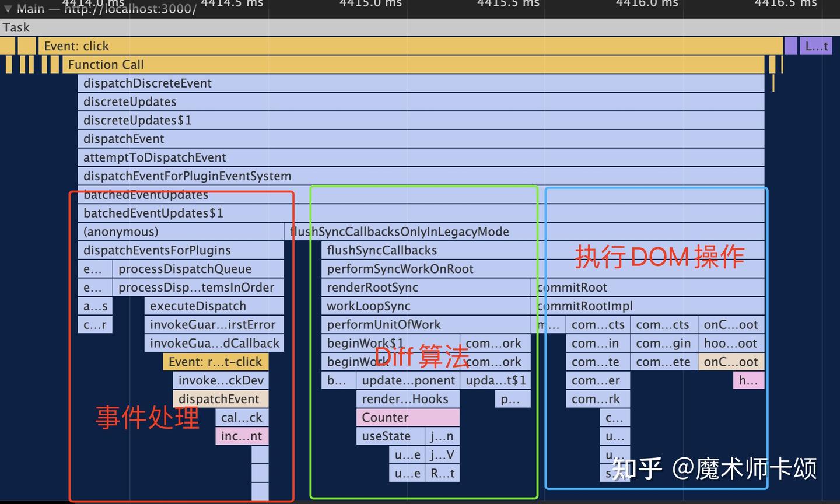Select the Function Call frame
The height and width of the screenshot is (504, 840).
pyautogui.click(x=233, y=64)
